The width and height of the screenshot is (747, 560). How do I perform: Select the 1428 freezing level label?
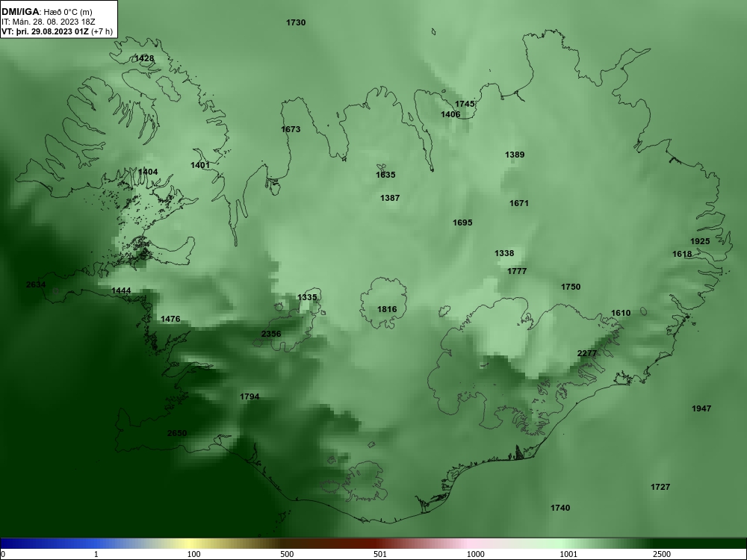click(x=144, y=58)
